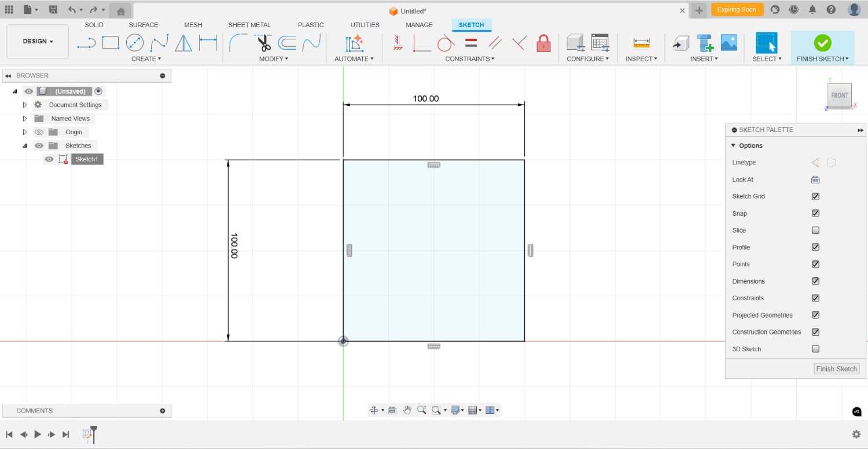Toggle the Snap checkbox
This screenshot has height=449, width=868.
coord(815,213)
